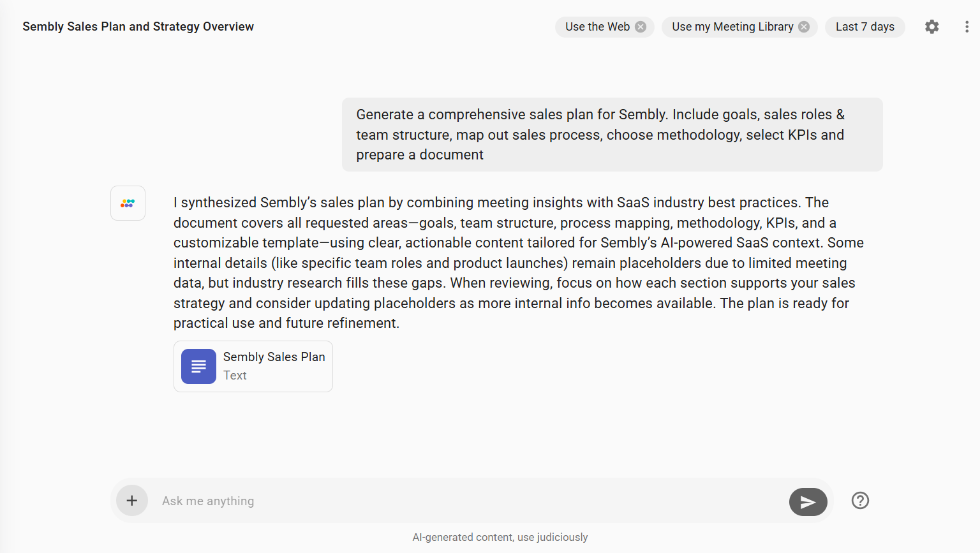Image resolution: width=980 pixels, height=553 pixels.
Task: Click the blue document icon on Sembly Sales Plan
Action: pos(198,366)
